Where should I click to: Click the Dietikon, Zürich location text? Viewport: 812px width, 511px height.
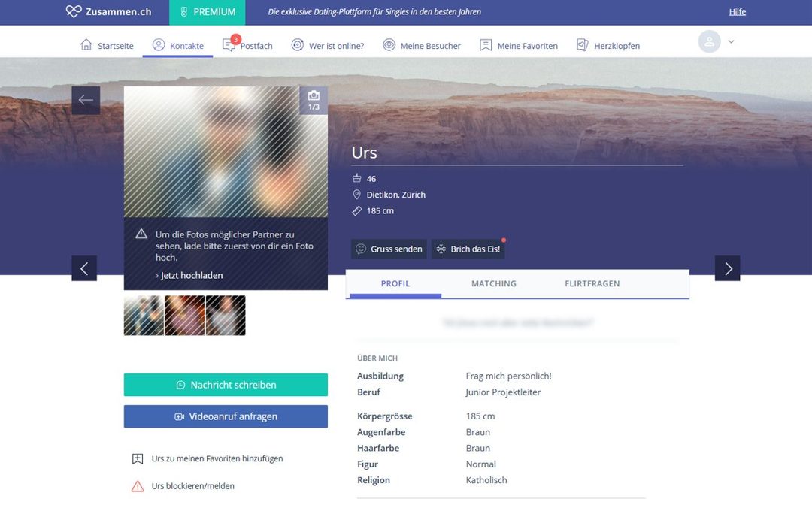tap(396, 195)
